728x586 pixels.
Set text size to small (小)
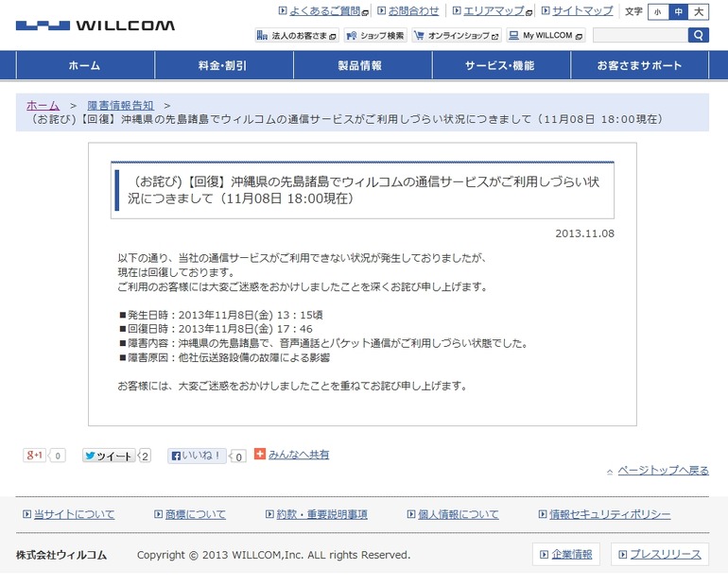point(658,12)
